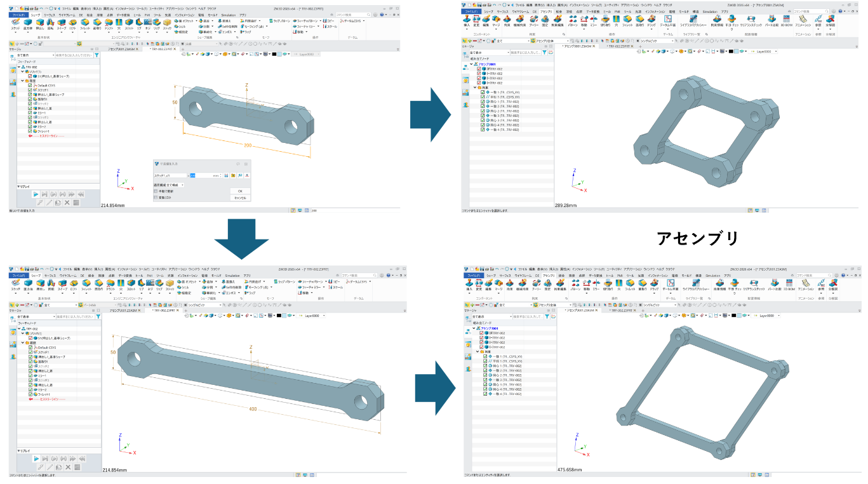Screen dimensions: 868x484
Task: Uncheck 平行 1 constraint in the 475.658mm assembly tree
Action: pos(486,361)
